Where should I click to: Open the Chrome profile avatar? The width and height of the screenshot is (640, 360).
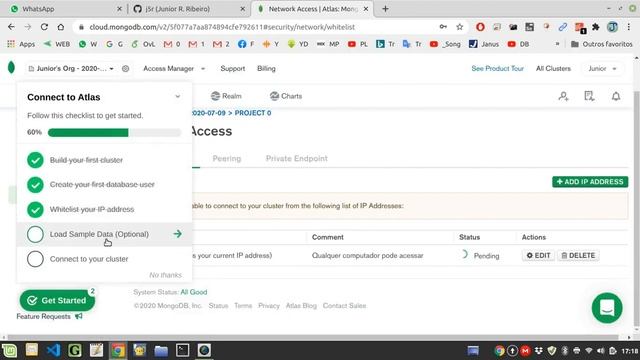click(x=612, y=27)
